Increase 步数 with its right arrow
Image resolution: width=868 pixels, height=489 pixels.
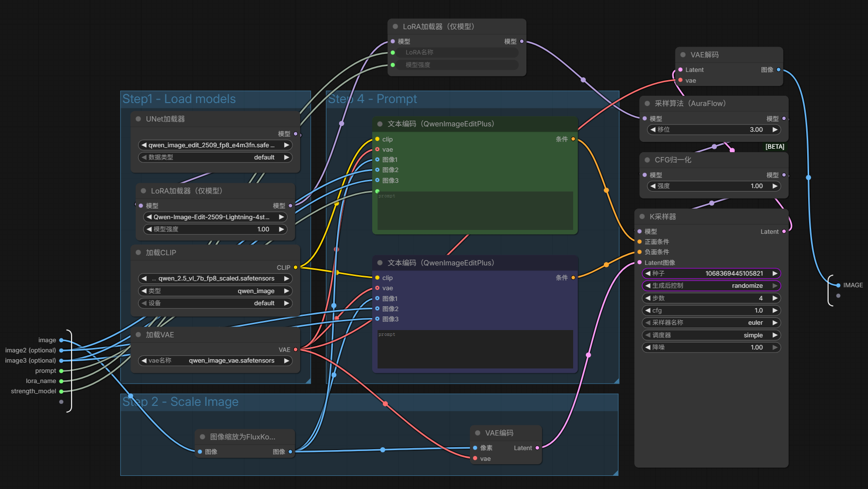tap(775, 298)
